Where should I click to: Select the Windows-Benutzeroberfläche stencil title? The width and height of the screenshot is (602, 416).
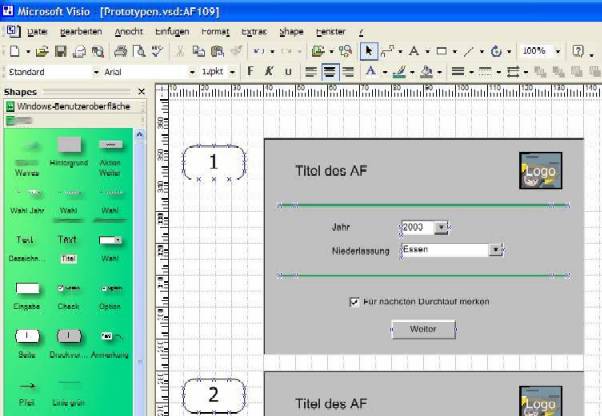(73, 106)
